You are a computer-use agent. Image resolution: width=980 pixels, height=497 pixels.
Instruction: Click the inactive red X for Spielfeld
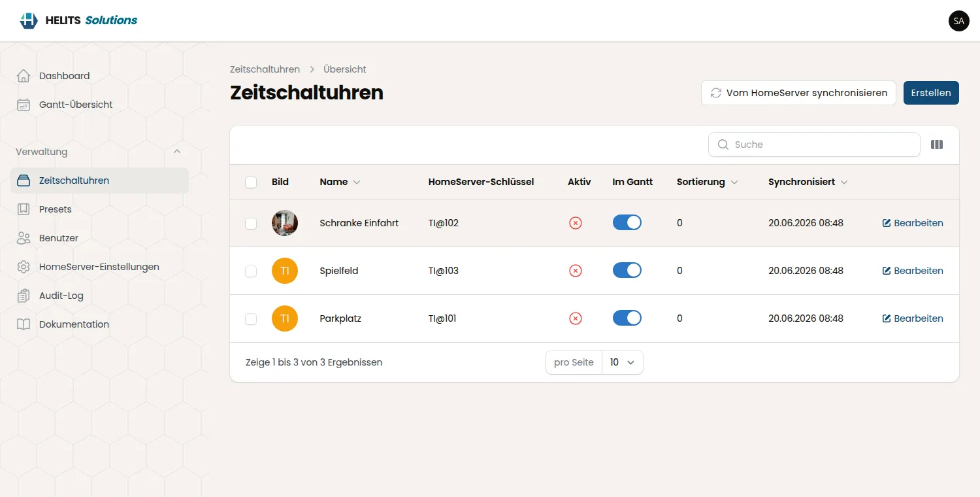point(576,271)
